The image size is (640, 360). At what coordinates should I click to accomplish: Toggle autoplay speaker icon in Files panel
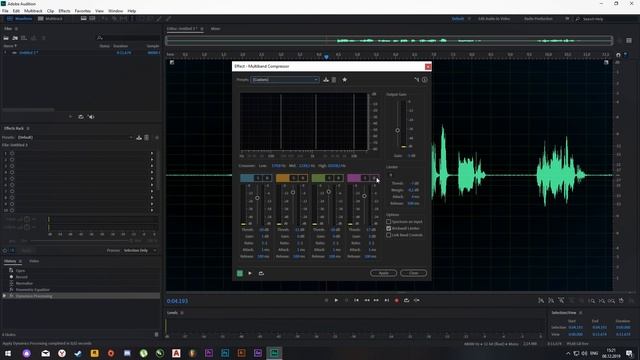point(91,117)
